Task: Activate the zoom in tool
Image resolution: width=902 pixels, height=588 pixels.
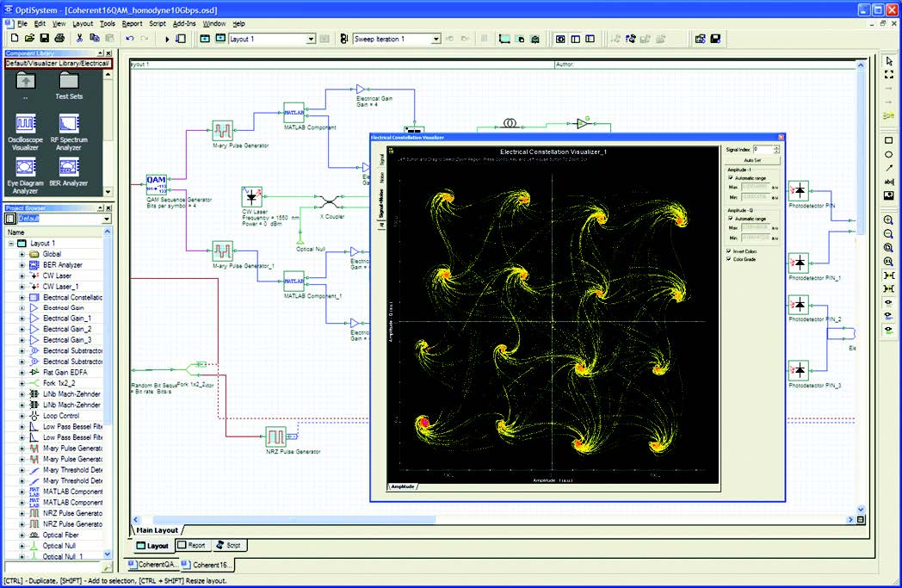Action: click(889, 220)
